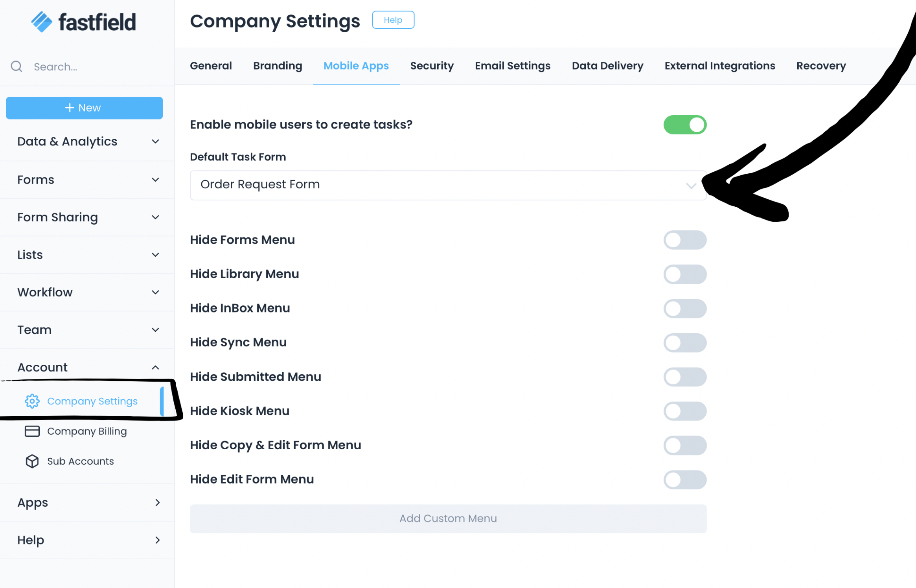The height and width of the screenshot is (588, 916).
Task: Switch to the Security tab
Action: click(432, 66)
